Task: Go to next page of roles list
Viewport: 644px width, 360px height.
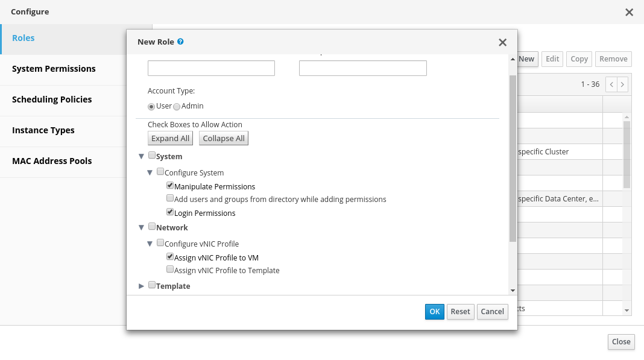Action: pyautogui.click(x=623, y=84)
